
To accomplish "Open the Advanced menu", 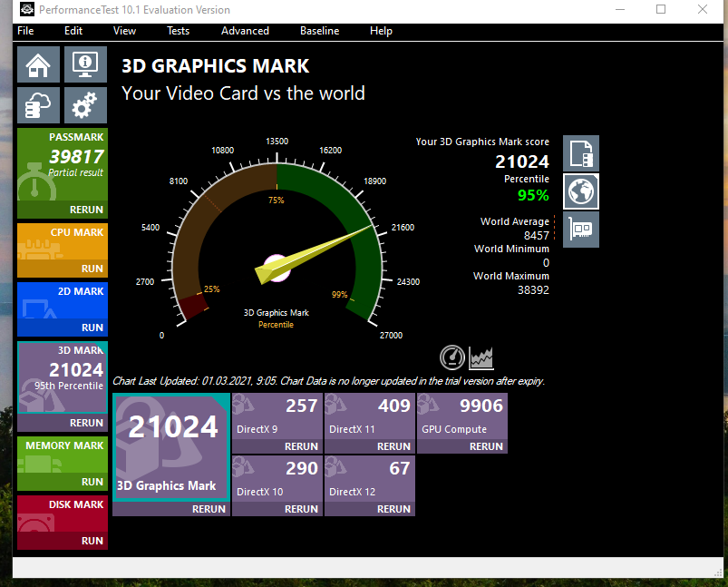I will coord(245,31).
